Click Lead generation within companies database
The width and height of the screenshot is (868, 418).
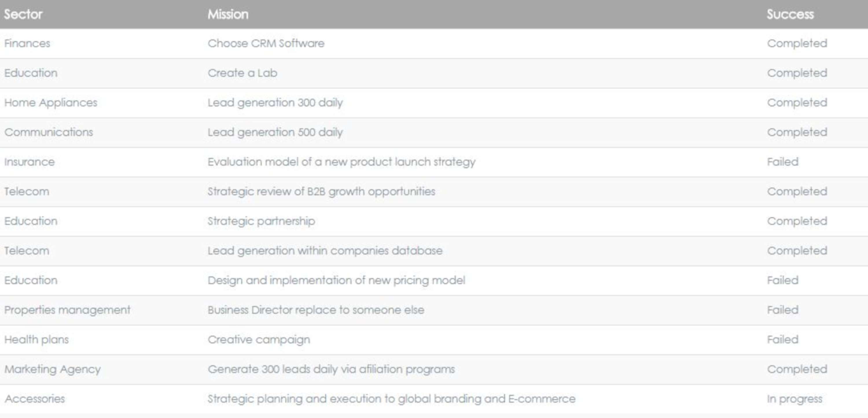click(325, 251)
